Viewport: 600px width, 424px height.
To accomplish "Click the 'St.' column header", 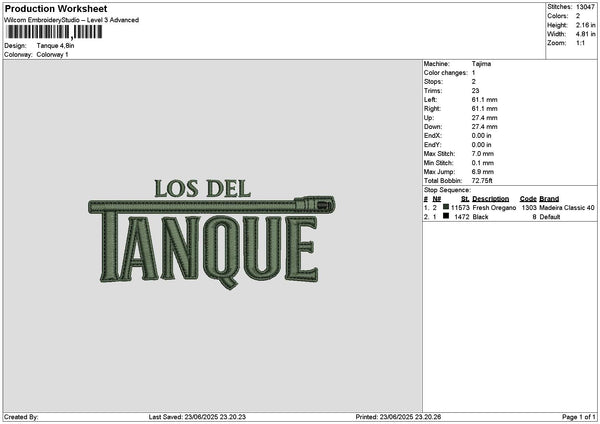I will coord(465,199).
